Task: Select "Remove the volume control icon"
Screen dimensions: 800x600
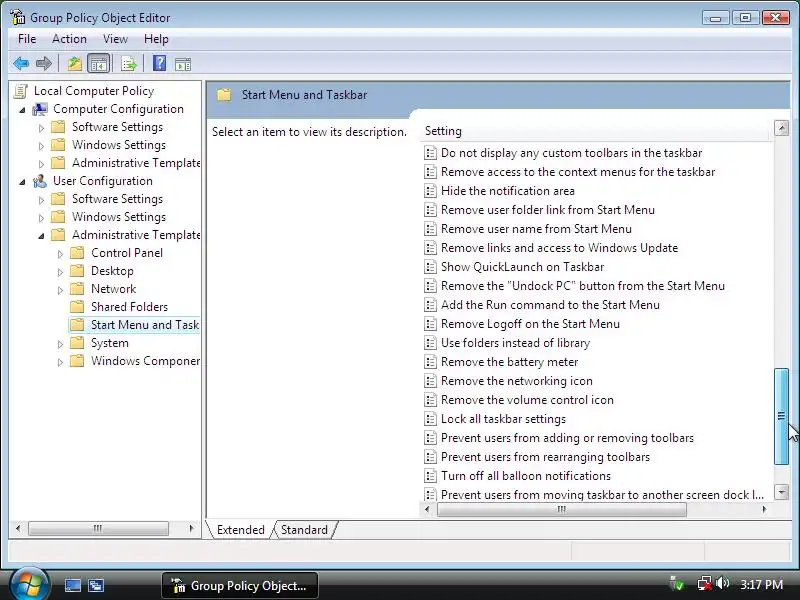Action: point(527,400)
